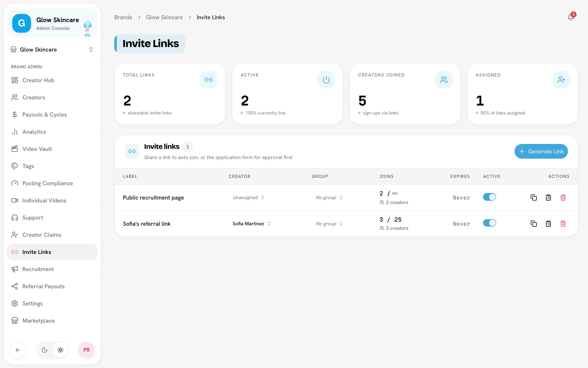The image size is (588, 368).
Task: Open Tags page
Action: [52, 166]
